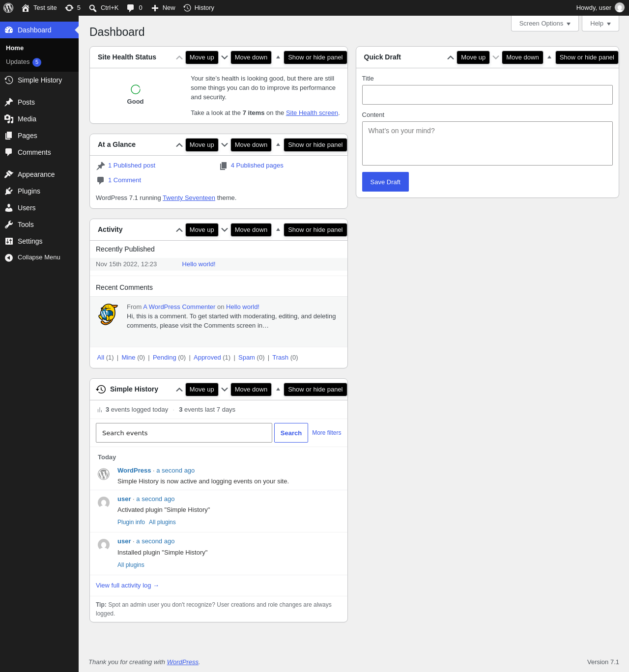
Task: Open the Trash comments filter link
Action: click(280, 358)
